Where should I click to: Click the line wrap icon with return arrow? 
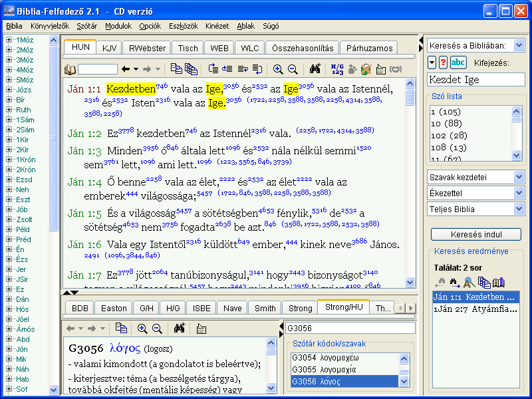point(243,69)
